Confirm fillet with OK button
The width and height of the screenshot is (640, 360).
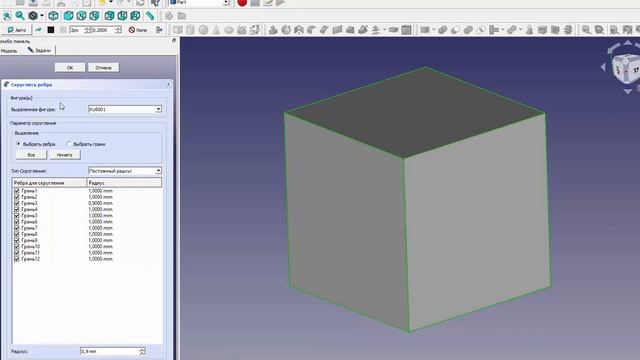(x=70, y=68)
